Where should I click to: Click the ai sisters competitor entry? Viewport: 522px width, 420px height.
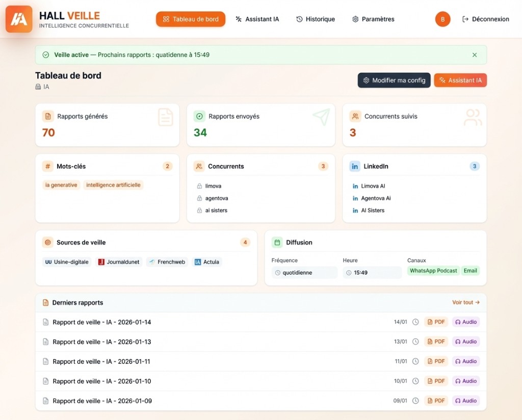(213, 211)
